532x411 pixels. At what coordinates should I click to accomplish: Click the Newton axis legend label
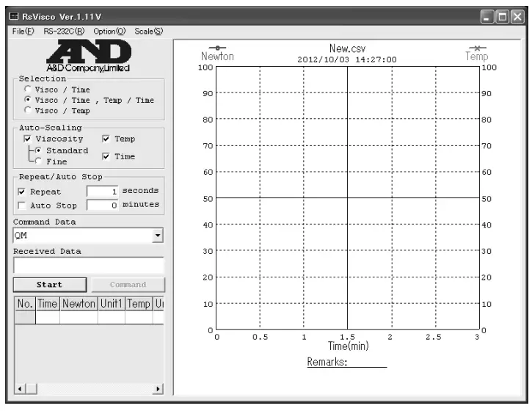point(217,57)
